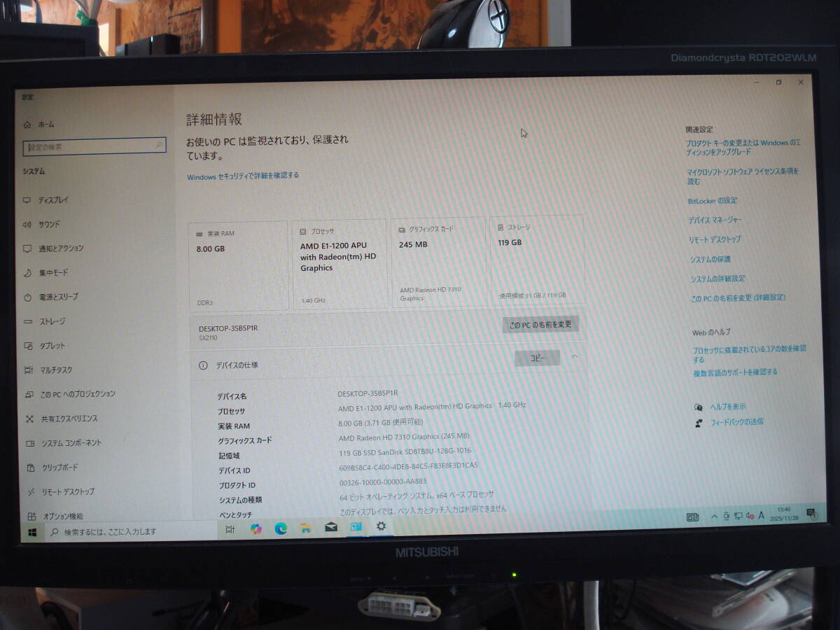Image resolution: width=840 pixels, height=630 pixels.
Task: Open File Explorer from the taskbar
Action: (306, 528)
